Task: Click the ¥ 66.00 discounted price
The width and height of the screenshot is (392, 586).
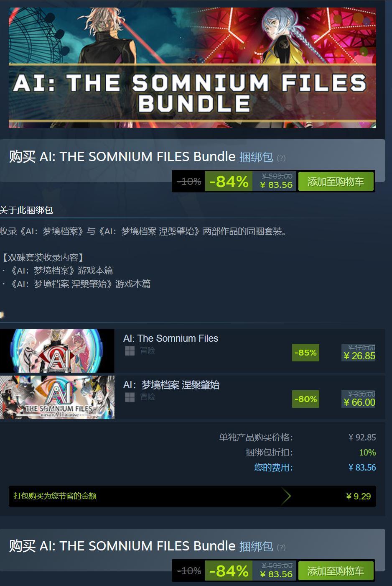Action: (x=359, y=402)
